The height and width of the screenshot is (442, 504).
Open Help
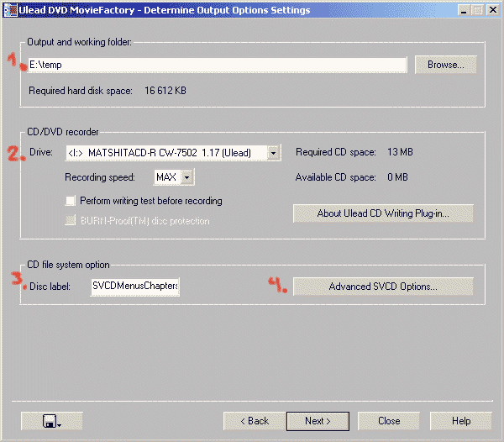point(461,421)
